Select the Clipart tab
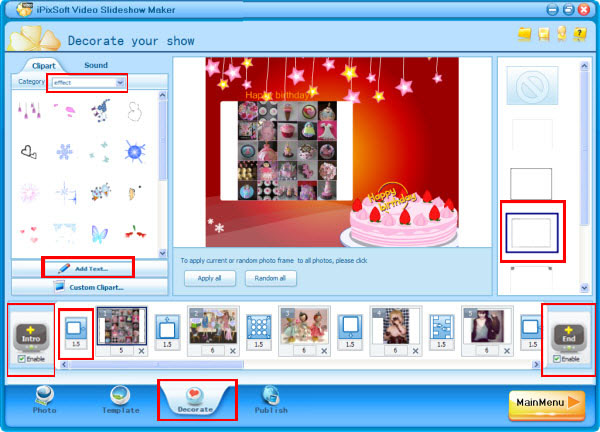600x432 pixels. (x=43, y=65)
